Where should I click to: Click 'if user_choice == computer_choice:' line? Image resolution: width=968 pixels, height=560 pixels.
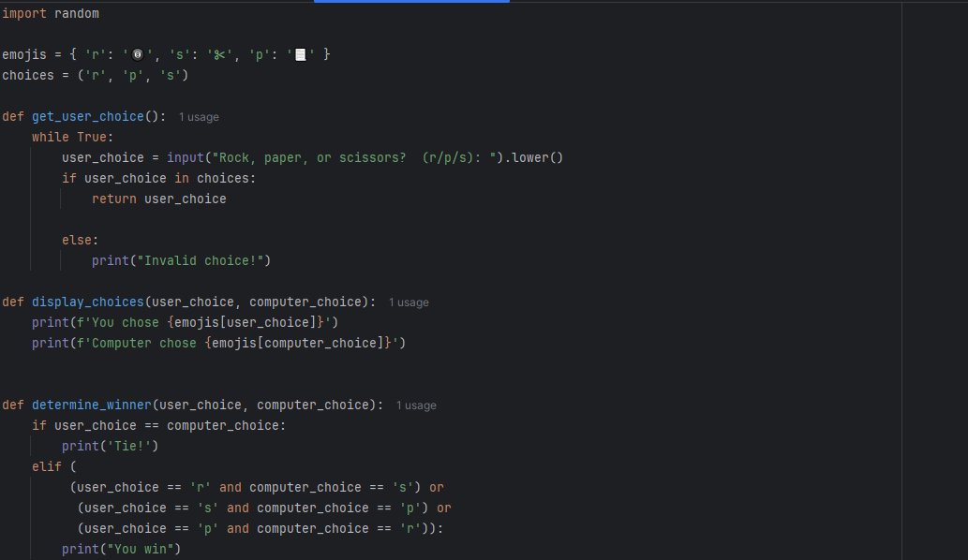click(158, 425)
